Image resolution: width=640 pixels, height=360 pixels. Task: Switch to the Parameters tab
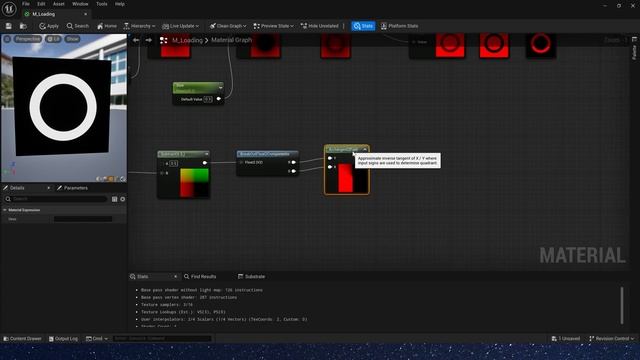click(x=72, y=188)
